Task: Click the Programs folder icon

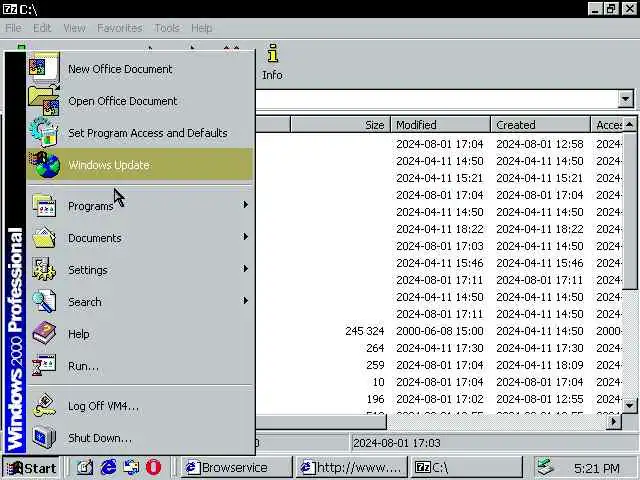Action: (44, 205)
